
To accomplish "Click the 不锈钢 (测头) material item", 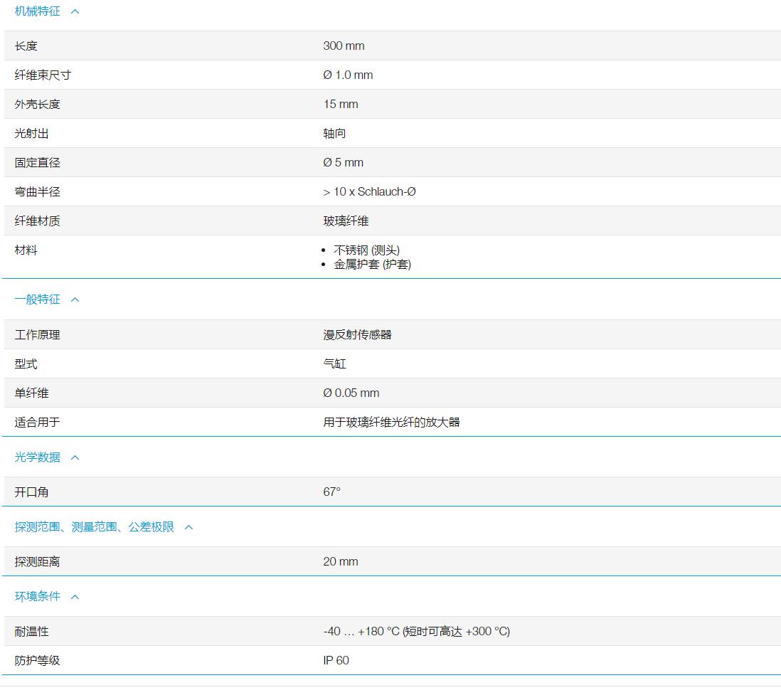I will pos(366,250).
